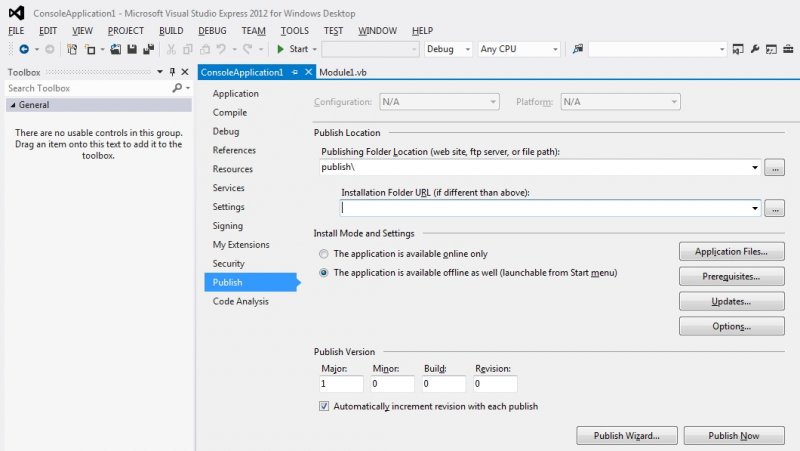This screenshot has width=800, height=451.
Task: Expand Installation Folder URL dropdown arrow
Action: (x=755, y=208)
